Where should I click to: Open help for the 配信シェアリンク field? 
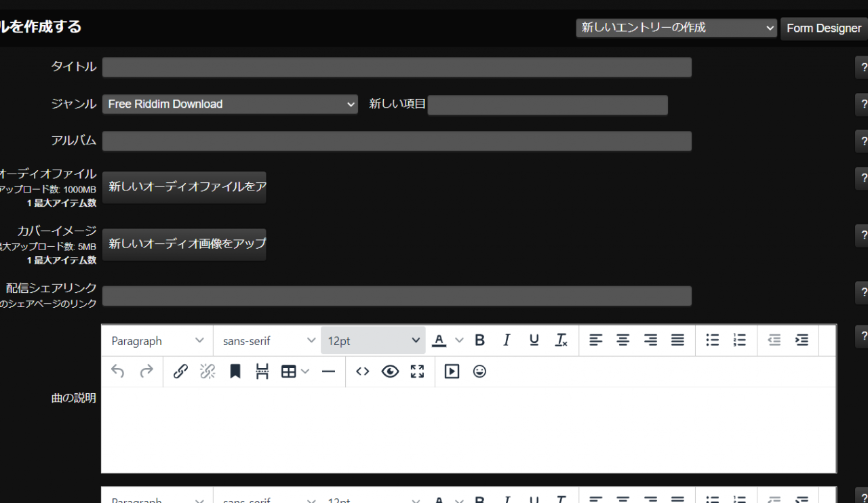coord(862,292)
